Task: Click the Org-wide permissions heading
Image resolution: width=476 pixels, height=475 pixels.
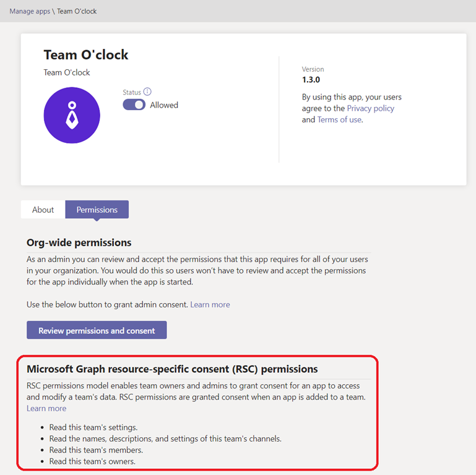Action: (79, 242)
